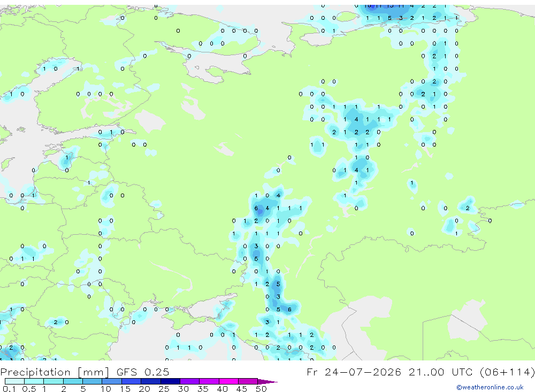Click the arrow-shaped swatch above 50 mm
Viewport: 535px width, 392px height.
[267, 381]
